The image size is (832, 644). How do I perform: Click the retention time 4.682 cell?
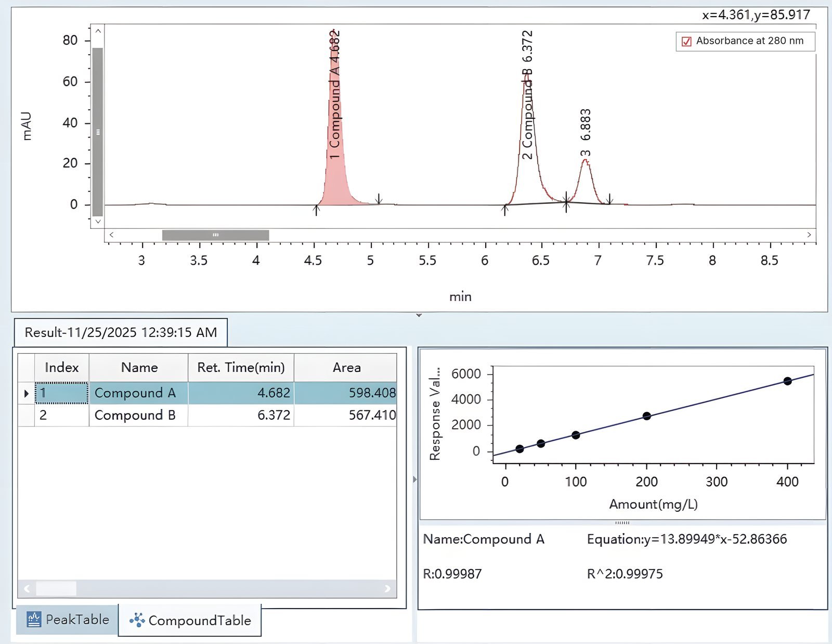pyautogui.click(x=241, y=393)
